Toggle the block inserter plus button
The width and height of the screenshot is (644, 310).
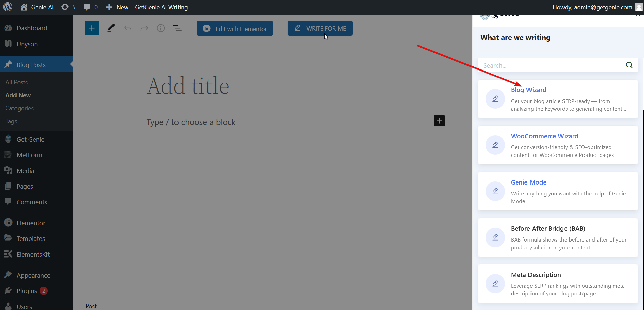tap(92, 28)
